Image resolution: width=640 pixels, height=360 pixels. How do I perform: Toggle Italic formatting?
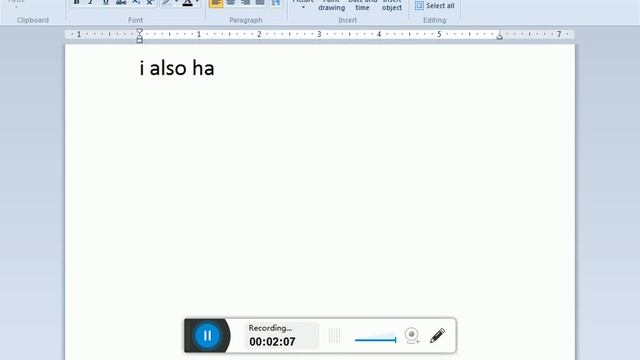pos(91,2)
